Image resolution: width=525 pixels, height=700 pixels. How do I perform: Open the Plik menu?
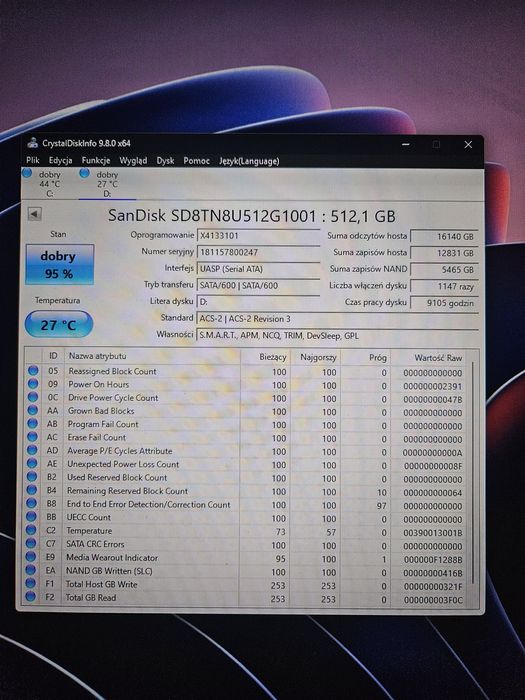tap(33, 160)
